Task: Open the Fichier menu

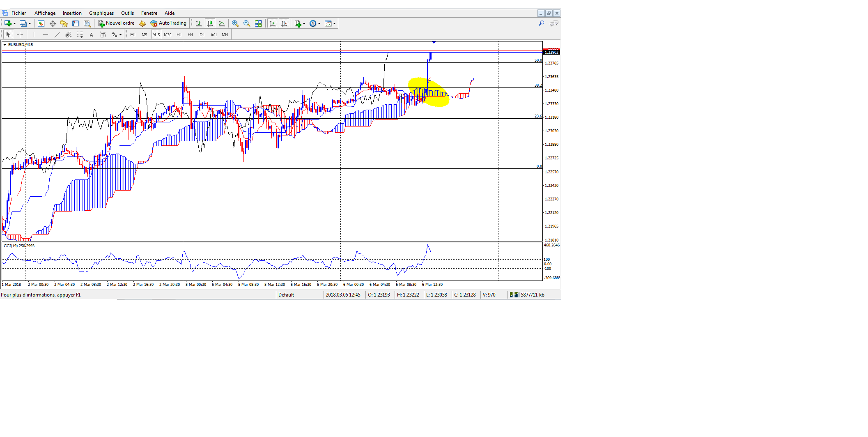Action: [18, 13]
